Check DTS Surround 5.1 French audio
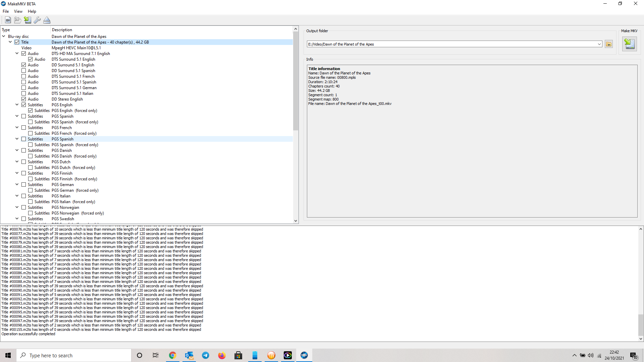Image resolution: width=644 pixels, height=362 pixels. point(23,76)
